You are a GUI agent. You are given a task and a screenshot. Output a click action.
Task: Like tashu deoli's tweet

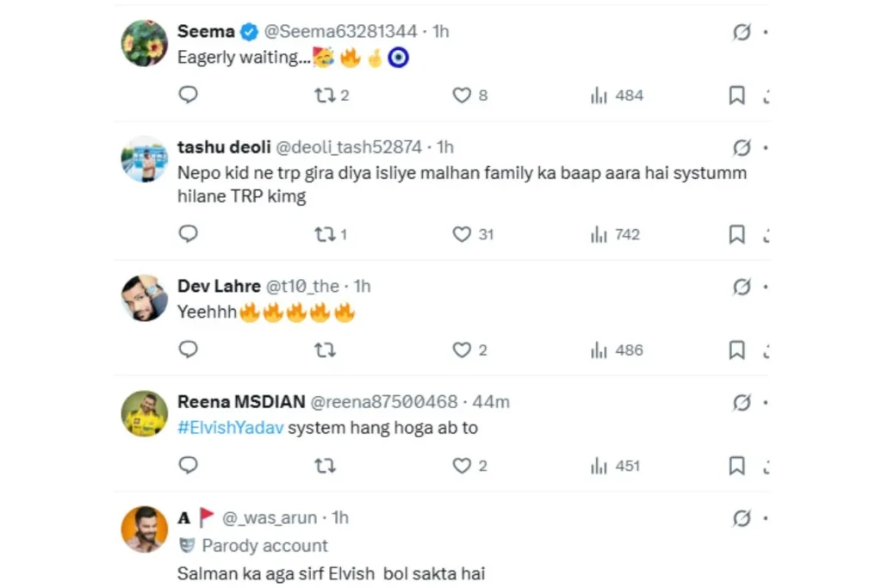pyautogui.click(x=462, y=234)
